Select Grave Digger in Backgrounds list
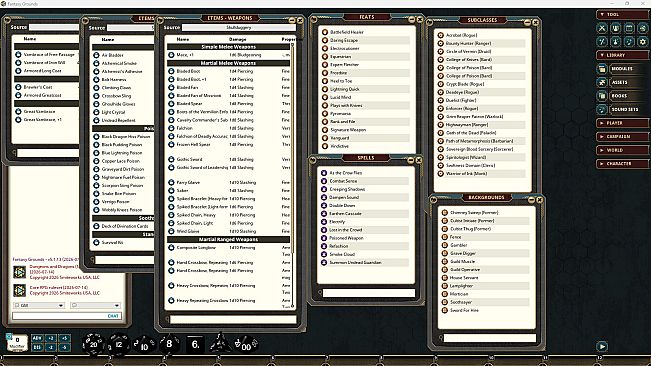The height and width of the screenshot is (366, 651). pos(463,253)
